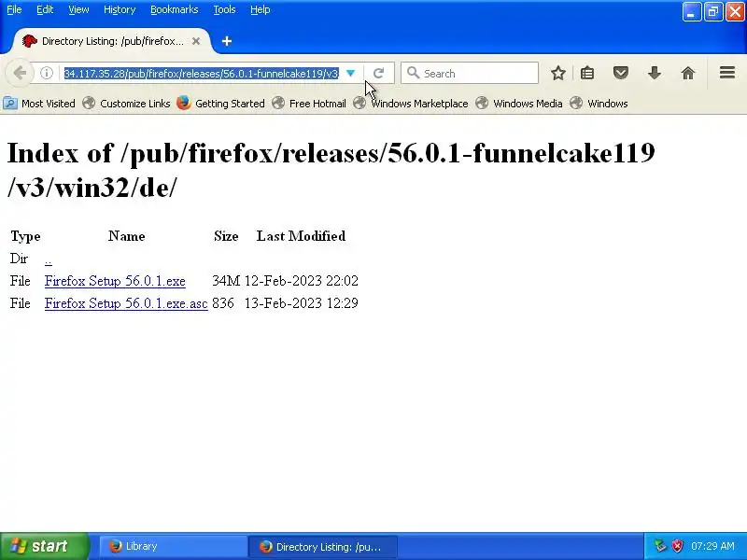Image resolution: width=747 pixels, height=560 pixels.
Task: Open Customize Links bookmark
Action: [x=126, y=104]
